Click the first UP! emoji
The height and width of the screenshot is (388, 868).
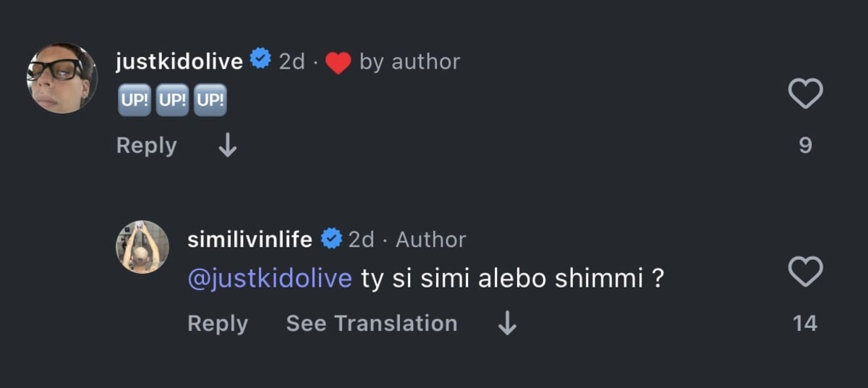[134, 101]
